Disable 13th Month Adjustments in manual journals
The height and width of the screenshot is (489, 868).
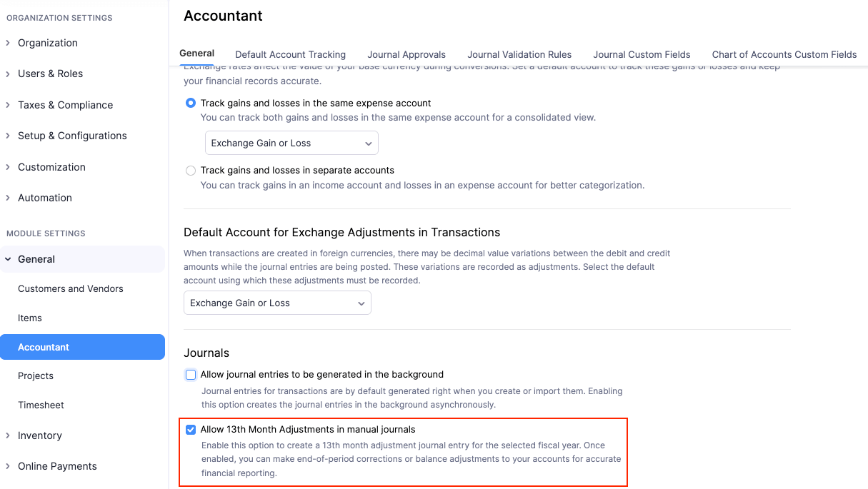pyautogui.click(x=191, y=429)
